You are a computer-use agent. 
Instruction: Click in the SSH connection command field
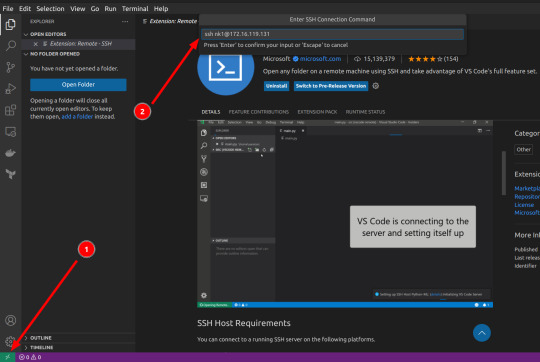332,34
